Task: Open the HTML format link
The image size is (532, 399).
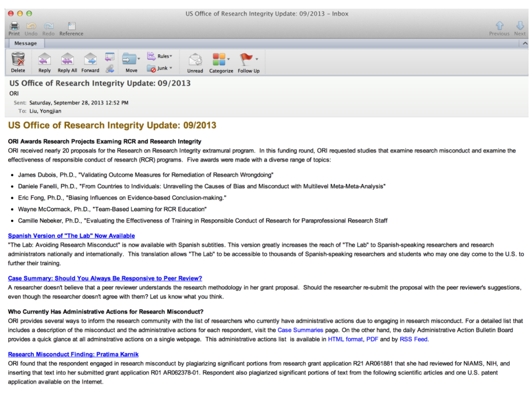Action: pyautogui.click(x=345, y=339)
